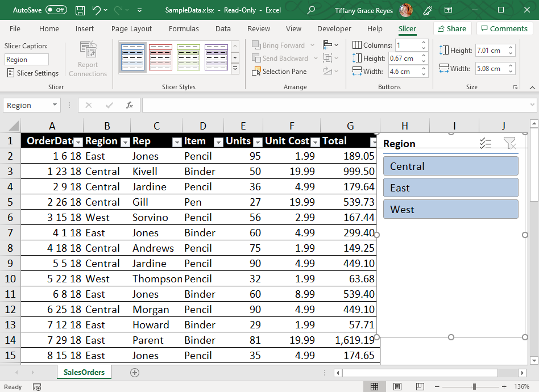Screen dimensions: 539x392
Task: Click the slicer Size Height field
Action: click(x=491, y=51)
